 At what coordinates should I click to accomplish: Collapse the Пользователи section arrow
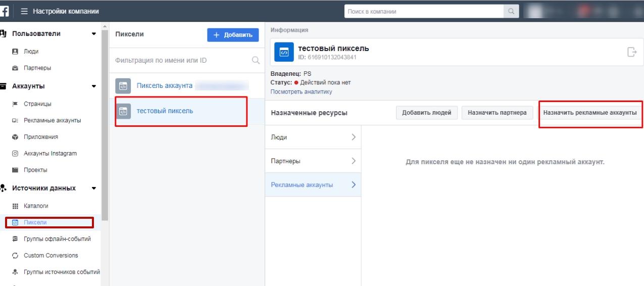(94, 34)
